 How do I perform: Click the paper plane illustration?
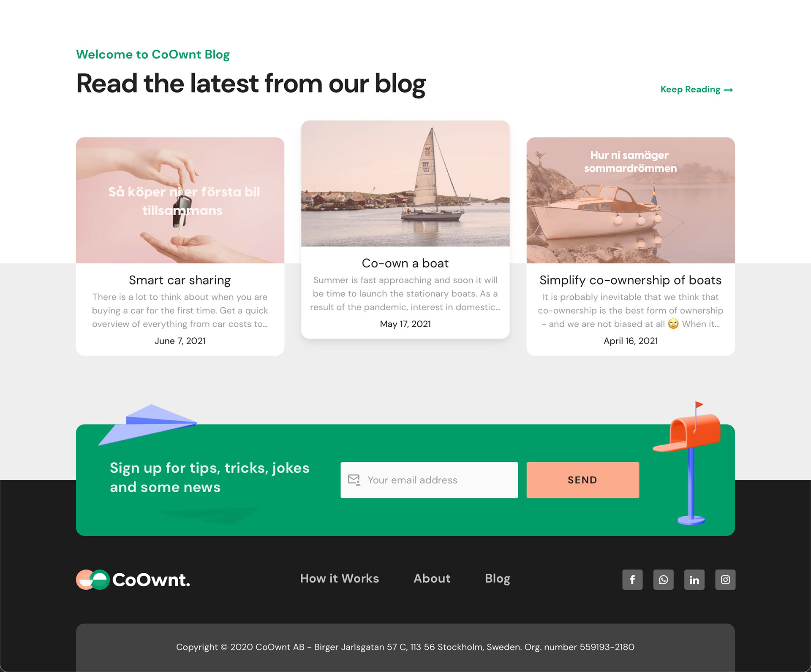[148, 424]
